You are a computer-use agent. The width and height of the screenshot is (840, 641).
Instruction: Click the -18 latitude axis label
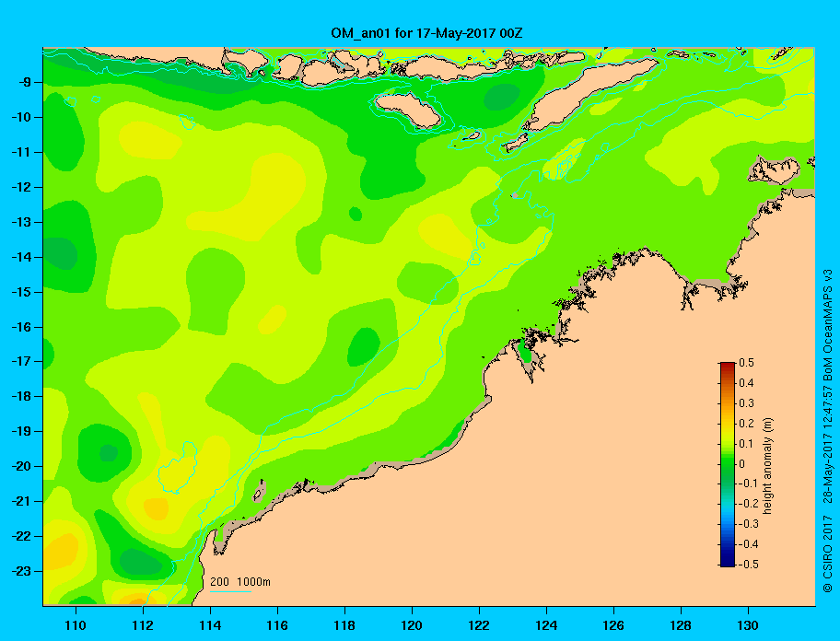[x=20, y=397]
